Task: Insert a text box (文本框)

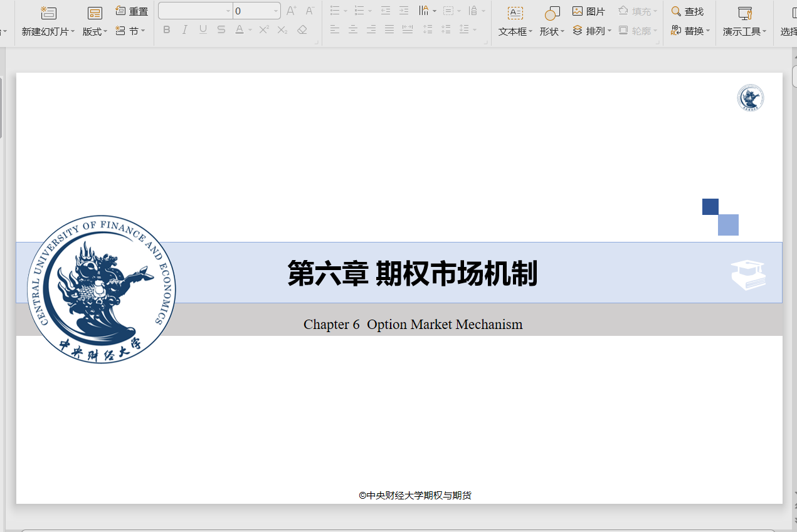Action: pyautogui.click(x=515, y=13)
